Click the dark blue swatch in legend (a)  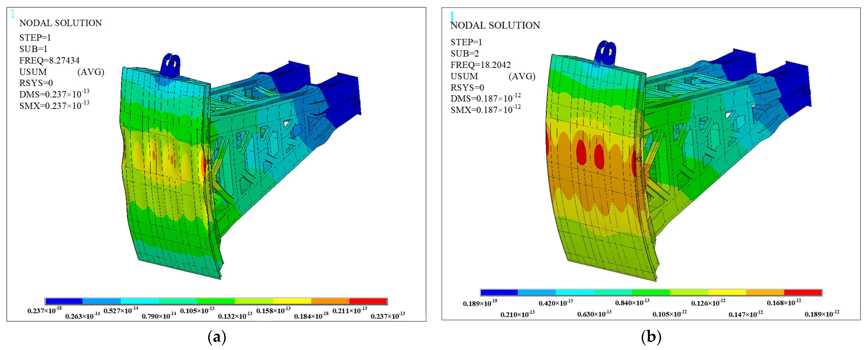click(x=64, y=301)
